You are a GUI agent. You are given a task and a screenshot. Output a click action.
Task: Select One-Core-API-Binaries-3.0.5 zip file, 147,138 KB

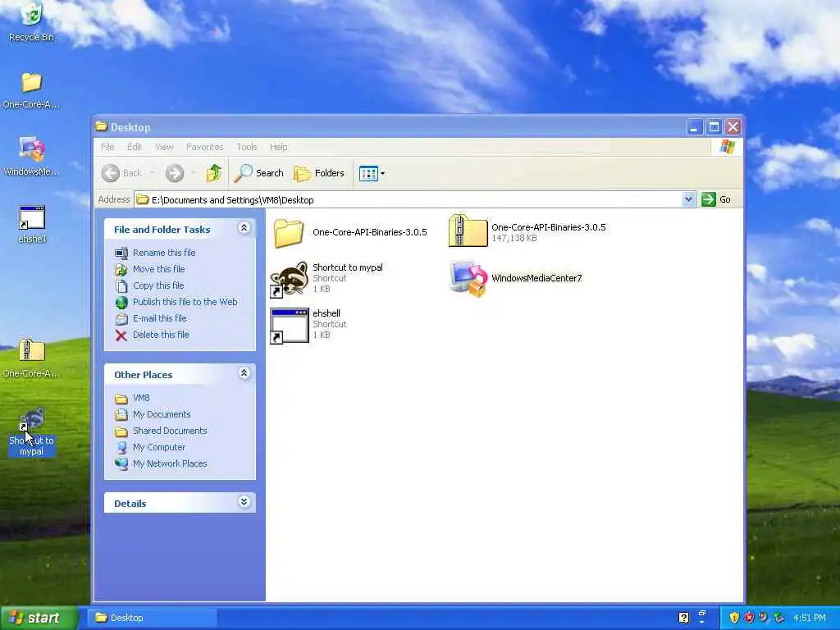[527, 231]
